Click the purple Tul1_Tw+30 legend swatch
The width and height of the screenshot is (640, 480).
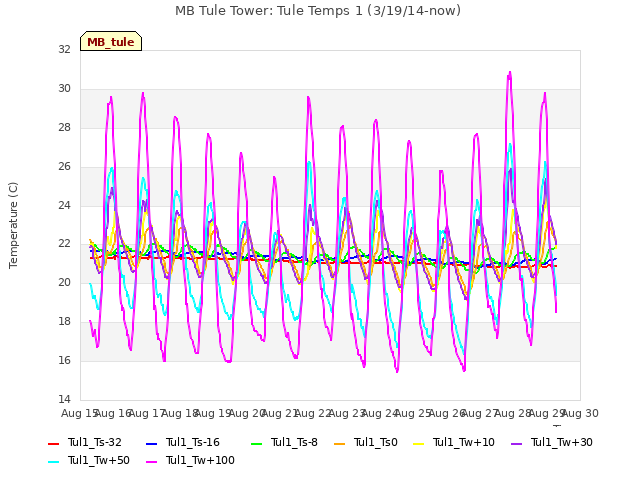pyautogui.click(x=516, y=444)
